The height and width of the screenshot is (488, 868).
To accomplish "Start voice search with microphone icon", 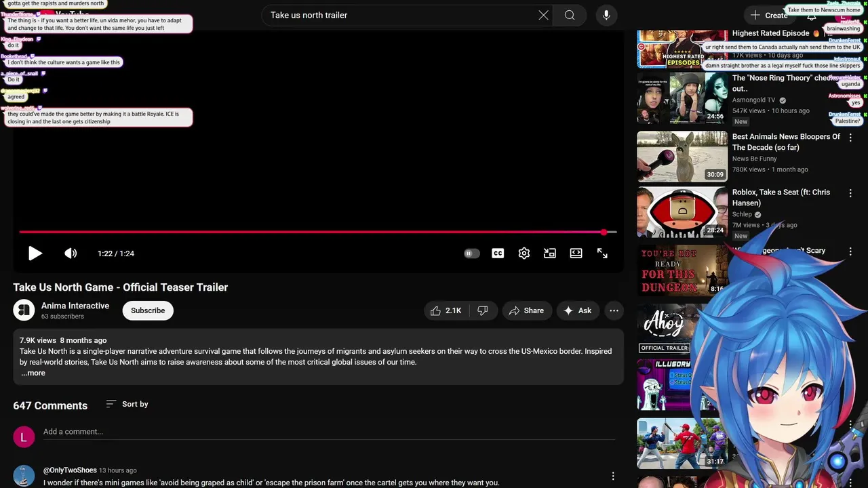I will click(606, 15).
